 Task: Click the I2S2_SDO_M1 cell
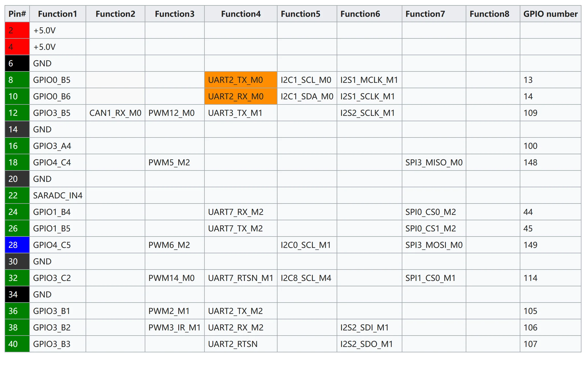(x=367, y=344)
